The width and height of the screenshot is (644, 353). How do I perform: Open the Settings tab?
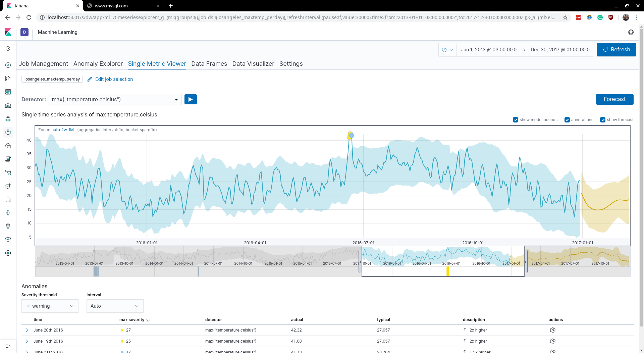click(291, 64)
